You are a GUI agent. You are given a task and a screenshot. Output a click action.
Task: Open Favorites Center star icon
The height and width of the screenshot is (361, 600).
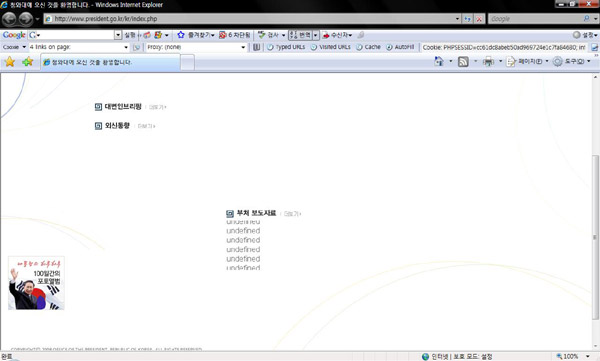click(10, 62)
